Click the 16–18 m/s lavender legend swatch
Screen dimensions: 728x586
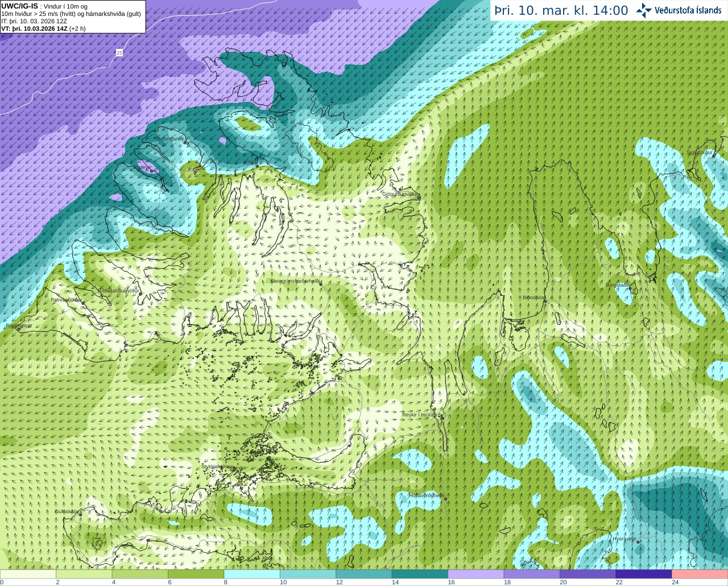tap(476, 574)
